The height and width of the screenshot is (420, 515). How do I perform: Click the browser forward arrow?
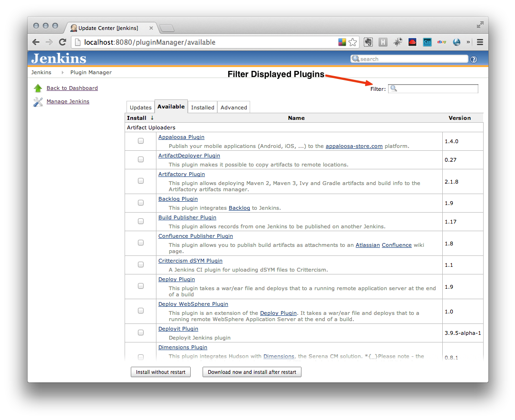(49, 42)
